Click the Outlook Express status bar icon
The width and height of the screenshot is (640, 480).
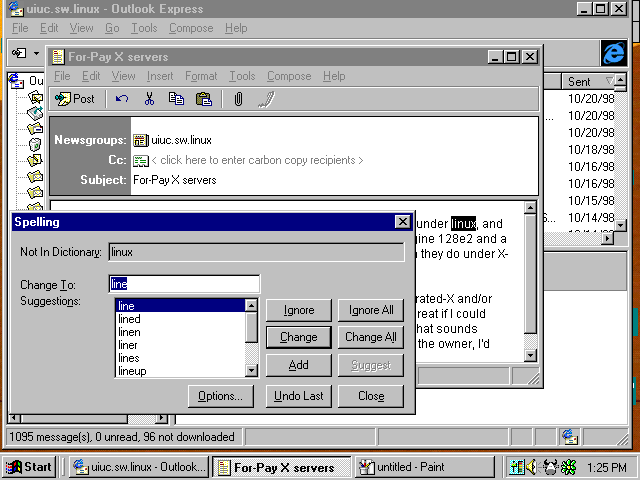570,437
